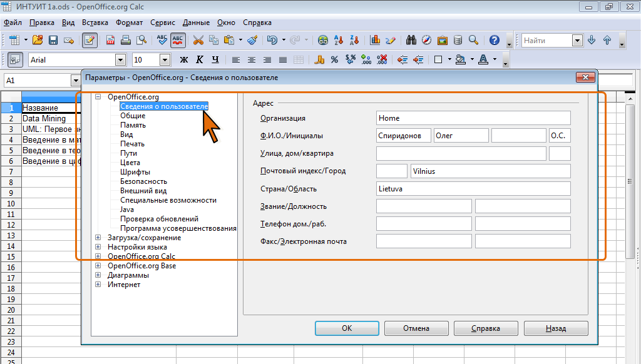
Task: Export directly as PDF
Action: tap(110, 40)
